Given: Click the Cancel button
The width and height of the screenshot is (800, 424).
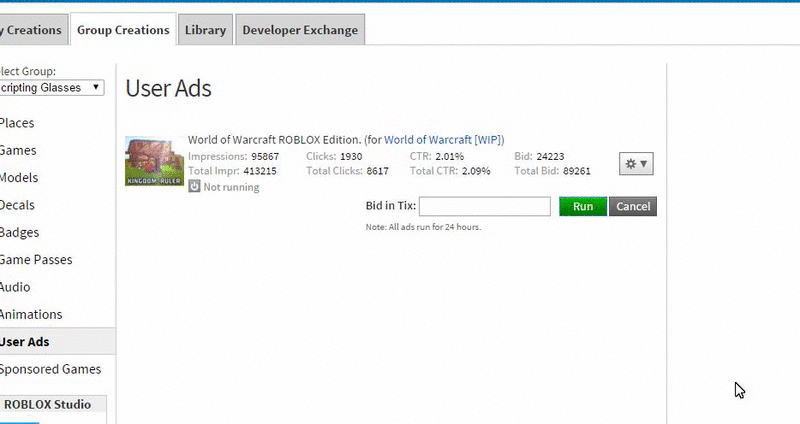Looking at the screenshot, I should click(633, 207).
